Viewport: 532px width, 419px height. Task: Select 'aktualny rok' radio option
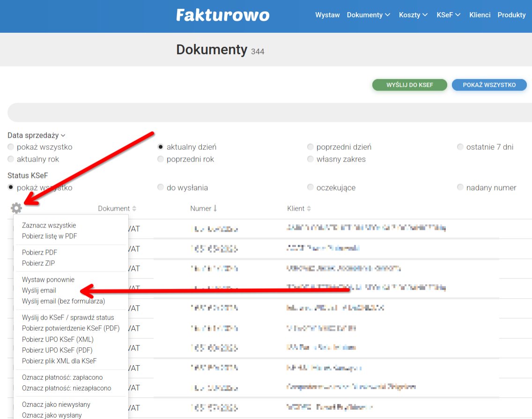coord(11,159)
